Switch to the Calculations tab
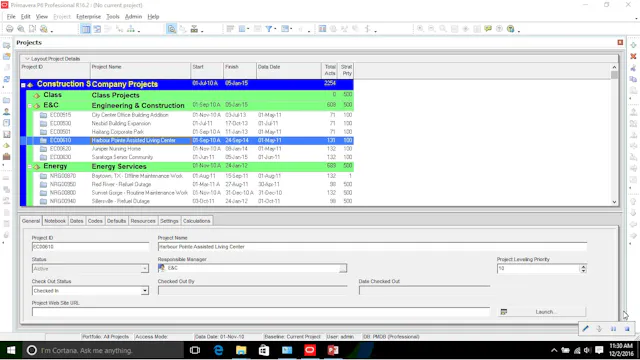This screenshot has width=640, height=360. click(x=196, y=221)
